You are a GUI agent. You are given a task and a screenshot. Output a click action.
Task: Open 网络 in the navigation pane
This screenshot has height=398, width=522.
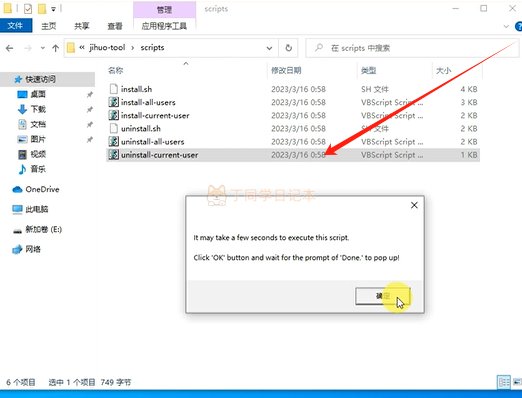pyautogui.click(x=33, y=249)
